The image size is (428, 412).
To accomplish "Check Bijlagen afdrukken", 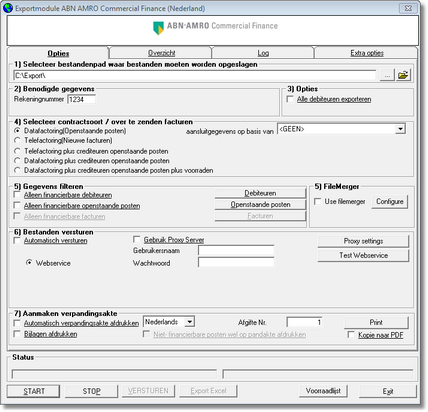I will click(17, 334).
